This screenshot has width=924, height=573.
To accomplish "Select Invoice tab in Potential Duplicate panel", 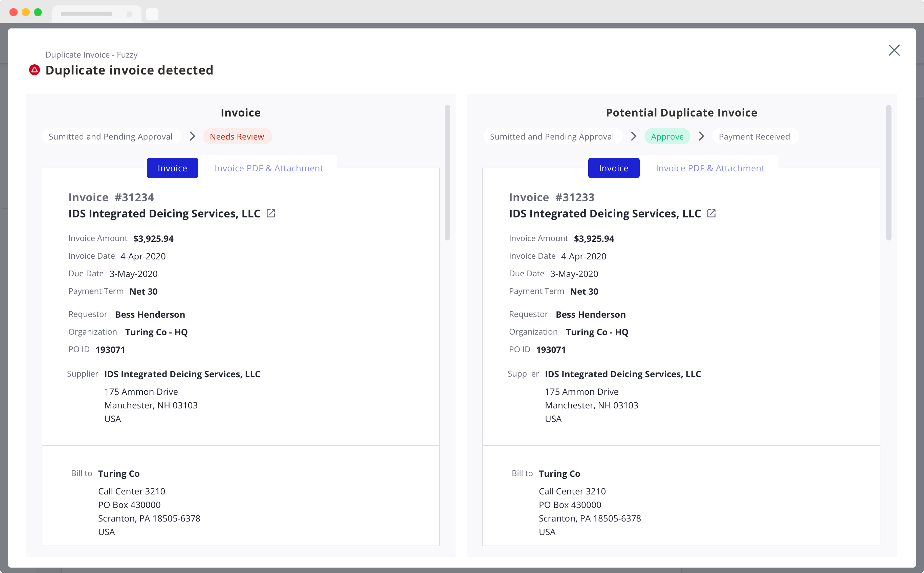I will coord(614,168).
